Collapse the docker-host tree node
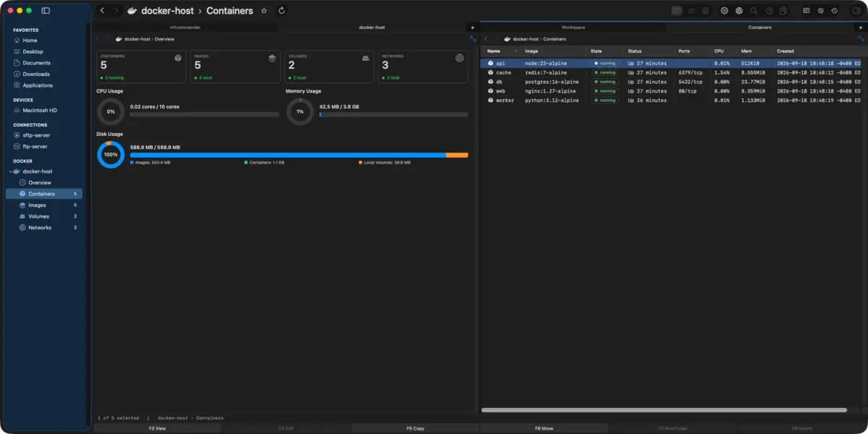The image size is (868, 434). (10, 171)
